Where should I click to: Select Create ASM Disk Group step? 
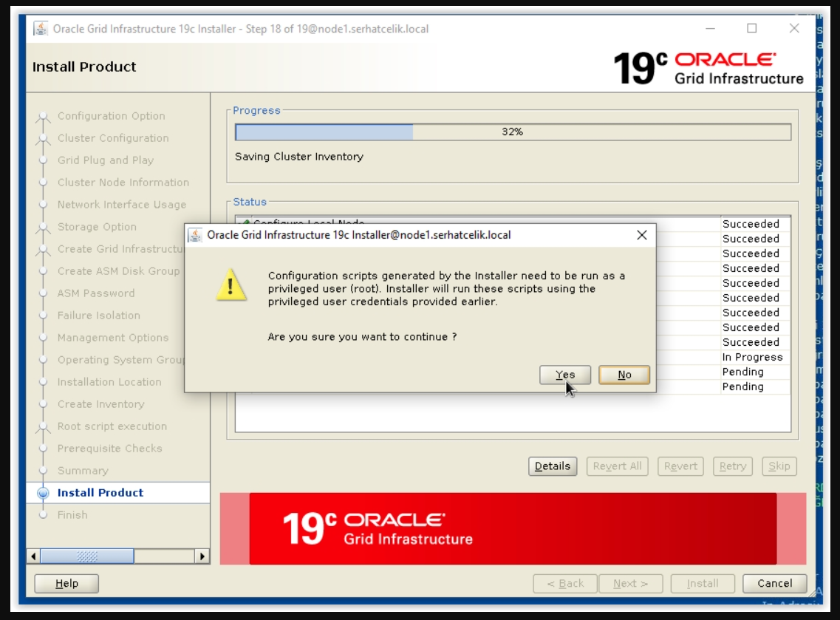point(118,271)
